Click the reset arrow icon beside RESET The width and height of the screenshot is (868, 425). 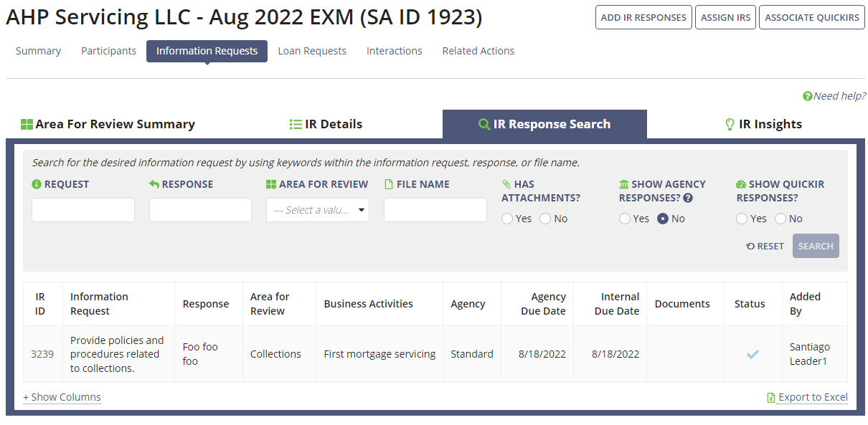(x=751, y=246)
